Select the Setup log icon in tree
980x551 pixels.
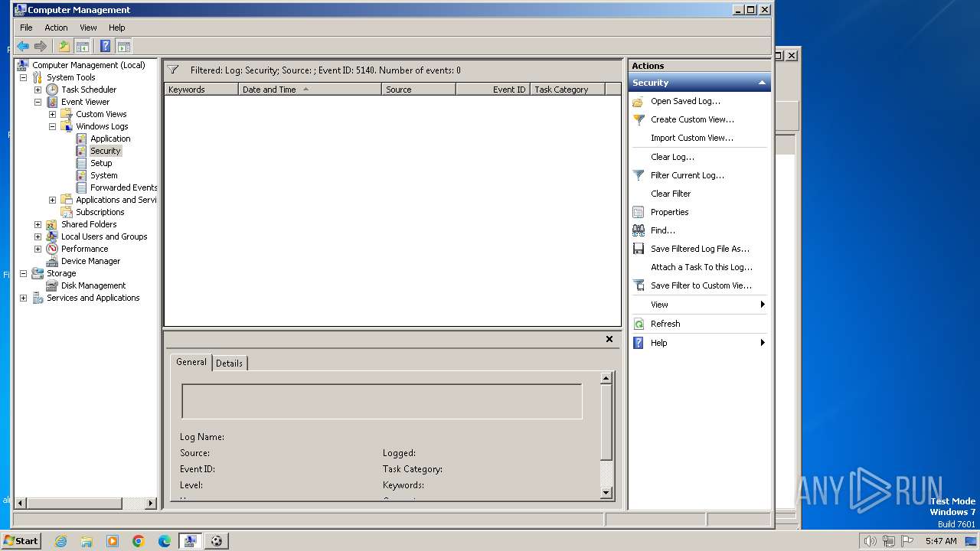82,163
